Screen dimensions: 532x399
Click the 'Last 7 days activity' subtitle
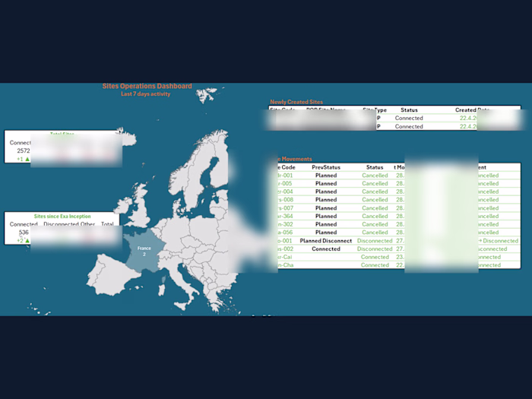[x=146, y=94]
